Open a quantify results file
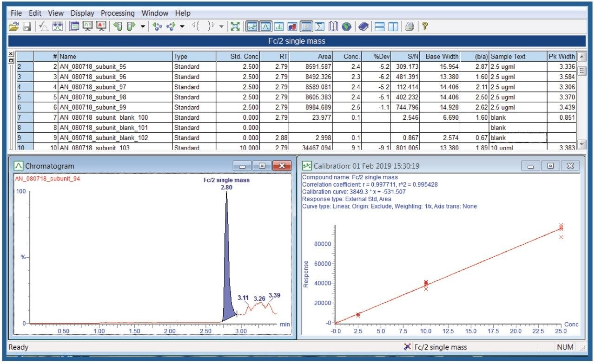This screenshot has width=595, height=364. point(14,26)
